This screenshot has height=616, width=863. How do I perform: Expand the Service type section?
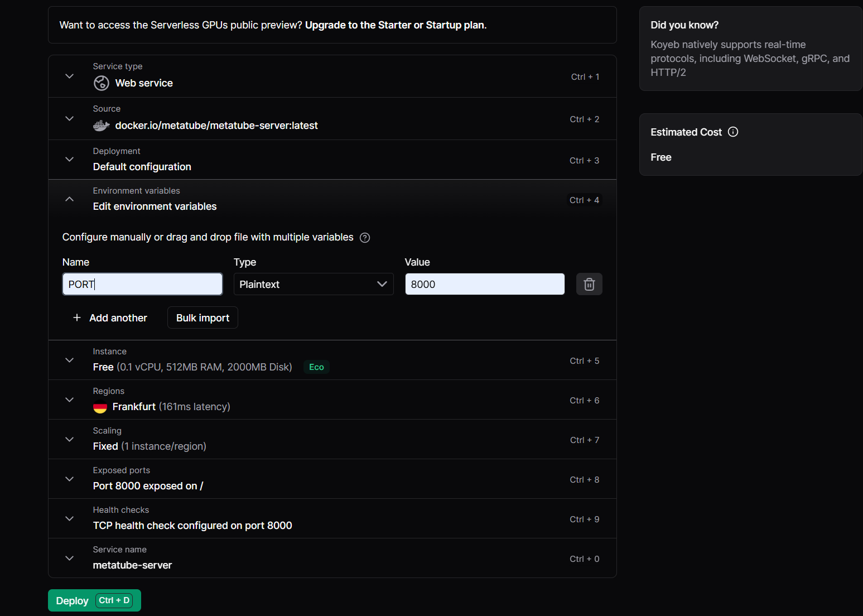point(69,76)
